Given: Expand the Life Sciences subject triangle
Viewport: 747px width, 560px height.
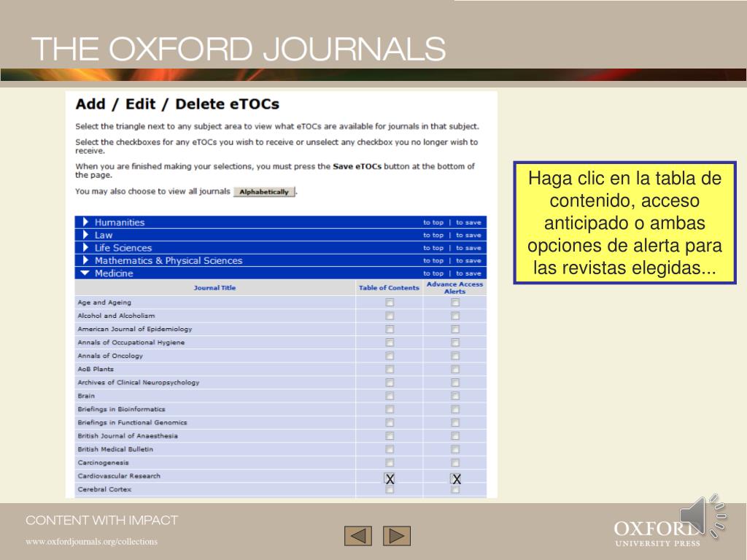Looking at the screenshot, I should 86,248.
